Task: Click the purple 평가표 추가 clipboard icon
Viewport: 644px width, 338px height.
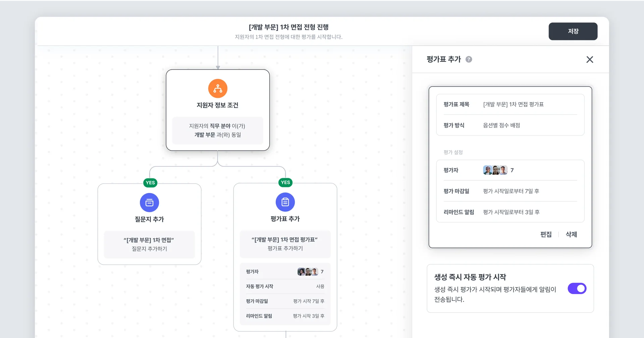Action: 285,202
